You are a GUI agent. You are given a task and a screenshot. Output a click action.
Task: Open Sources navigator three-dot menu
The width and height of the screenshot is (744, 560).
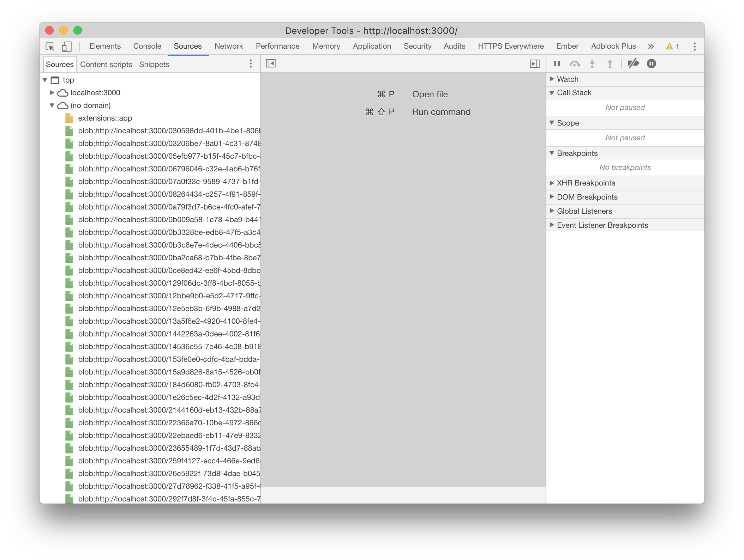coord(251,63)
